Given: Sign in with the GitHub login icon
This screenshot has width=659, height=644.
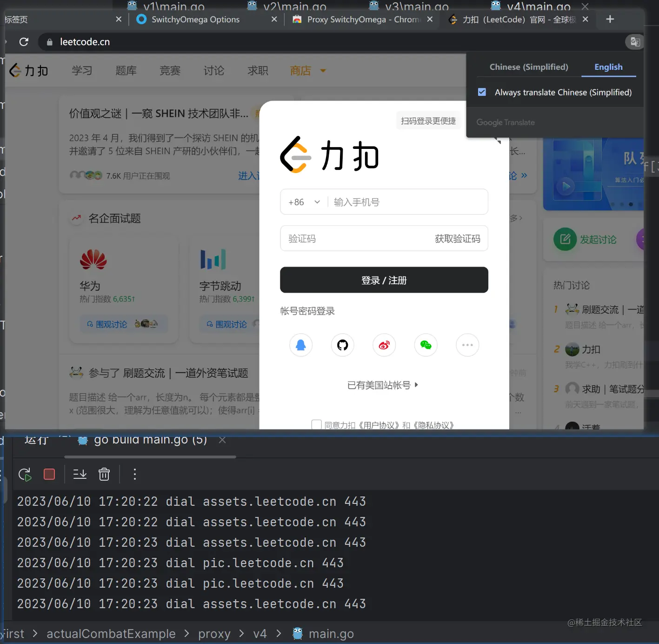Looking at the screenshot, I should pos(342,345).
